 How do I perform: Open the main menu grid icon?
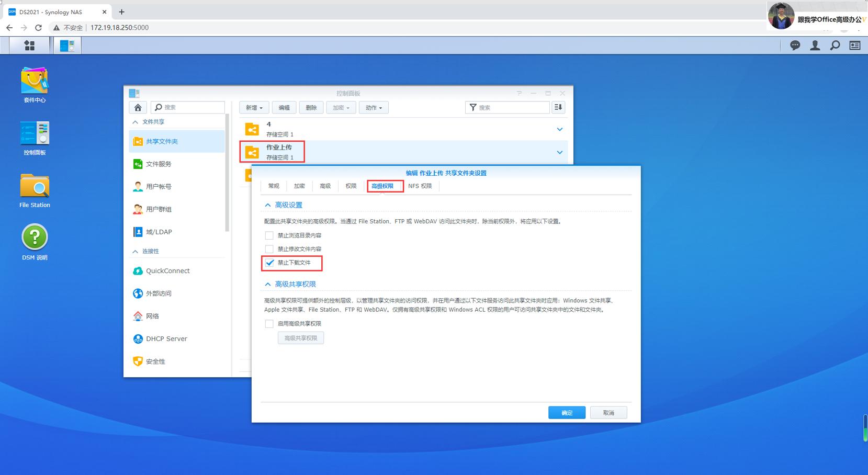(x=29, y=46)
